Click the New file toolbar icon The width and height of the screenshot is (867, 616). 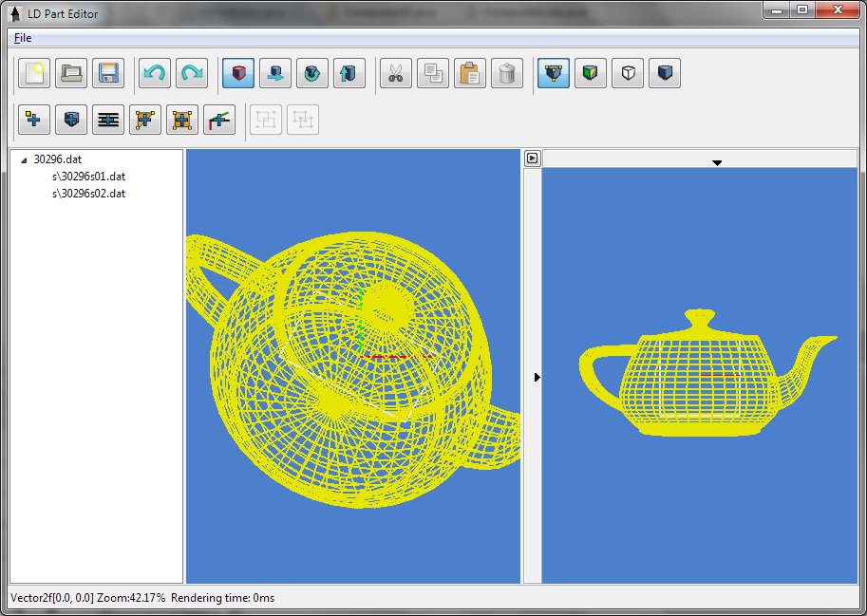[34, 73]
